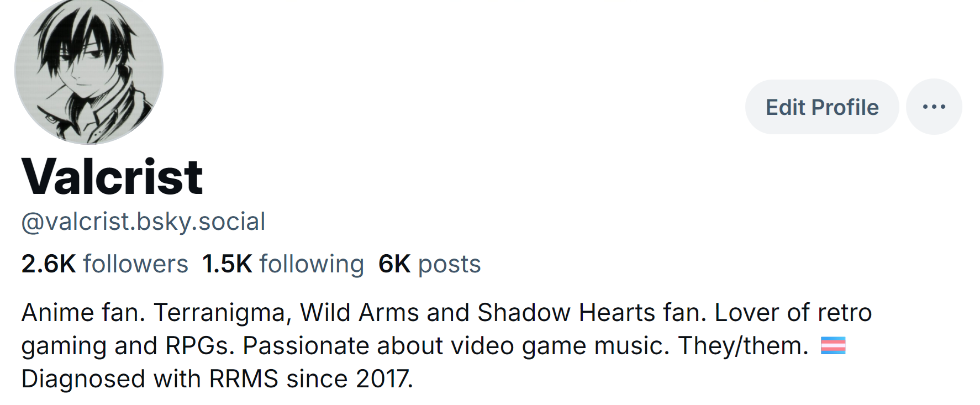Click the year 2017 in the bio

click(383, 379)
